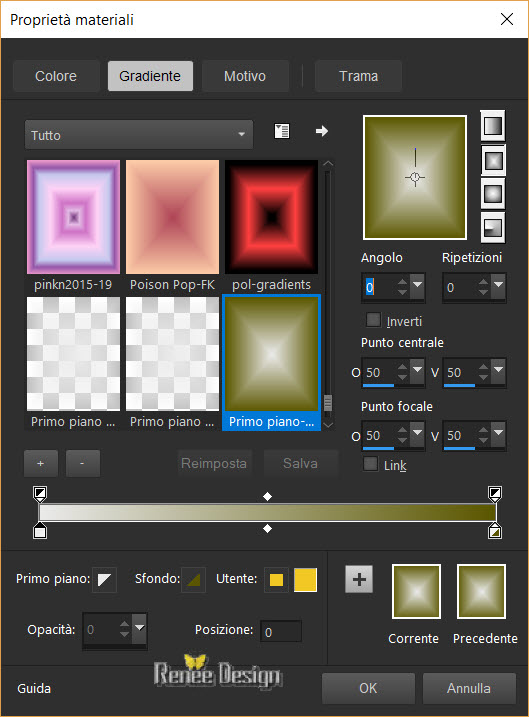The image size is (529, 717).
Task: Select the radial gradient style icon
Action: [493, 227]
